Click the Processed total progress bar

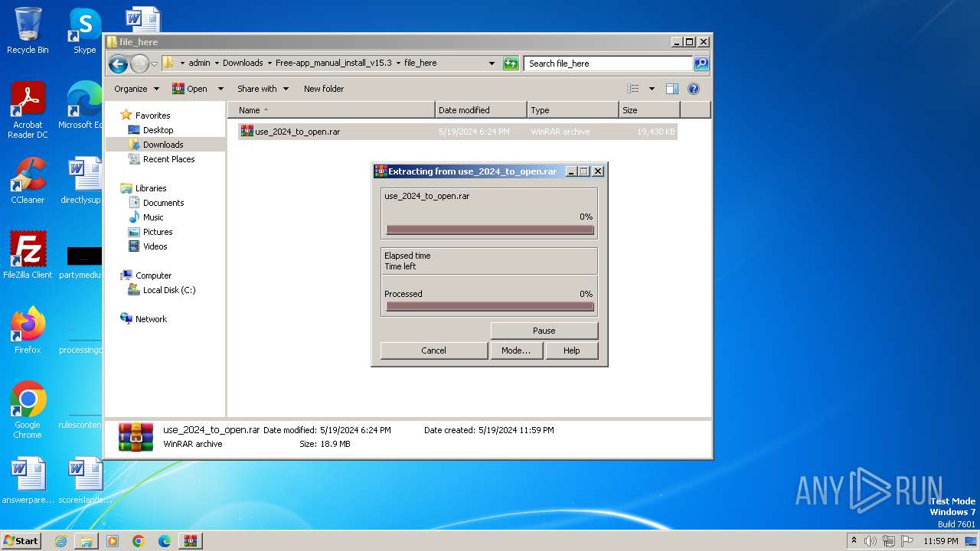point(490,306)
